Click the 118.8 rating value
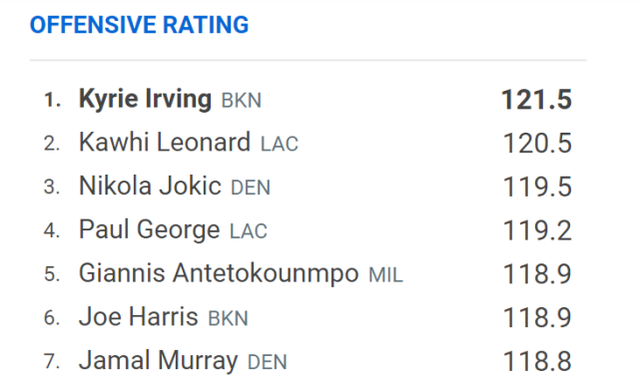The image size is (640, 391). (x=537, y=361)
